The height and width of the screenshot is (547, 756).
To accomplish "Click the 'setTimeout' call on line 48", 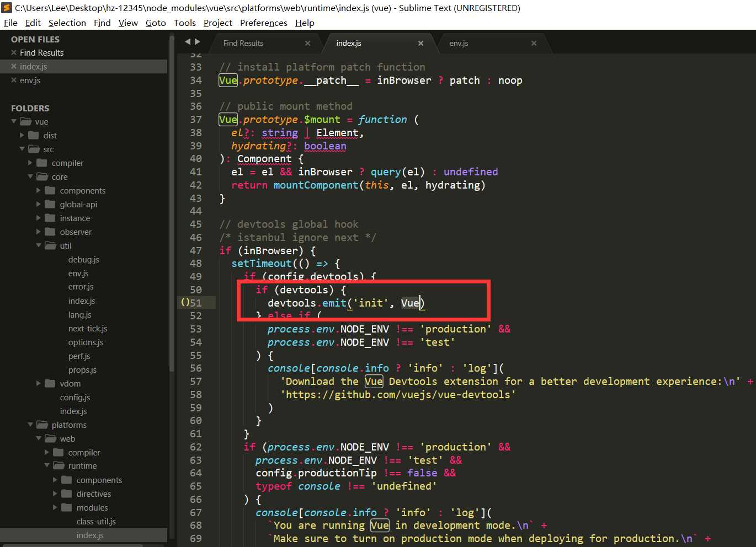I will click(x=262, y=264).
